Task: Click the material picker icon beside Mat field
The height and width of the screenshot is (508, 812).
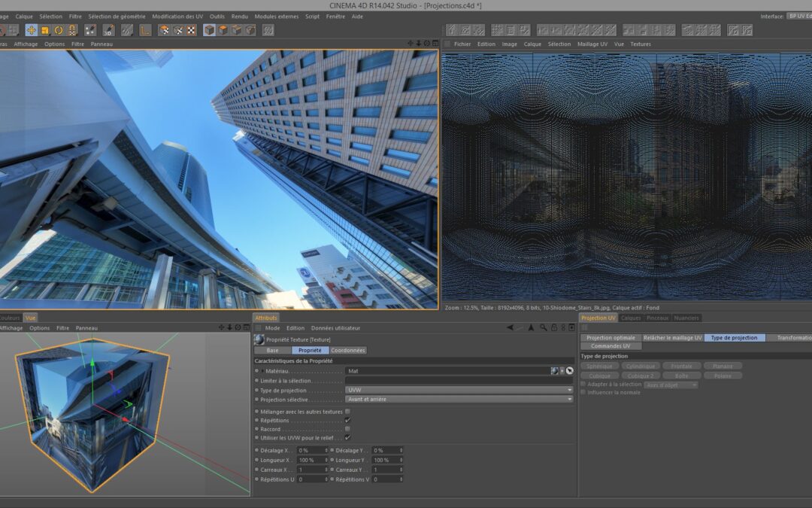Action: click(x=570, y=371)
